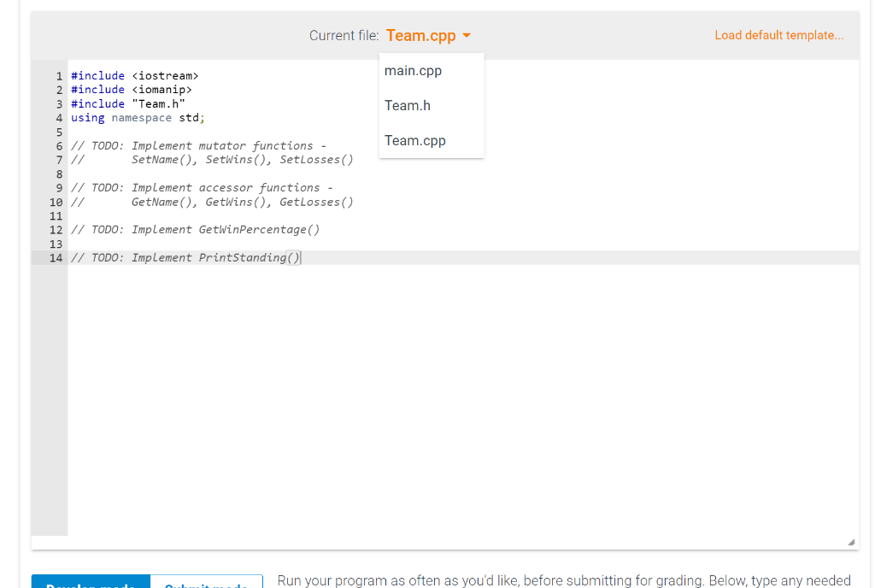The height and width of the screenshot is (588, 875).
Task: Click line number 14 in the gutter
Action: tap(56, 258)
